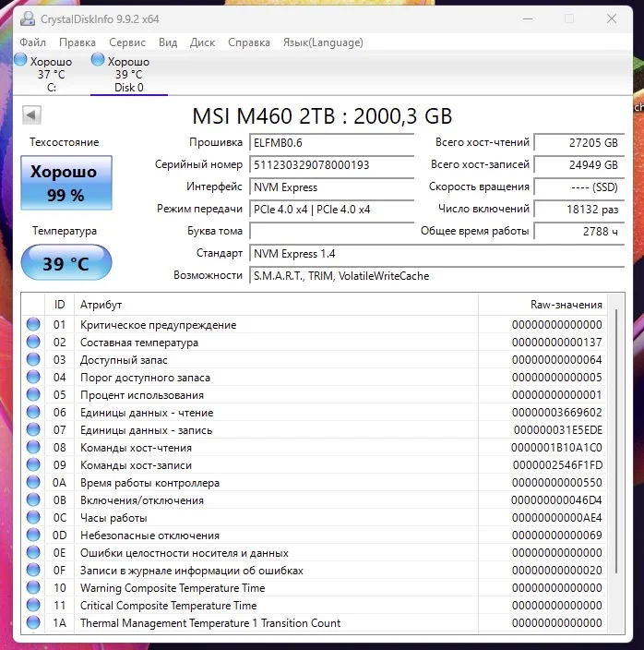Click status orb for Ошибки целостности носителя row
Screen dimensions: 644x650
coord(33,552)
